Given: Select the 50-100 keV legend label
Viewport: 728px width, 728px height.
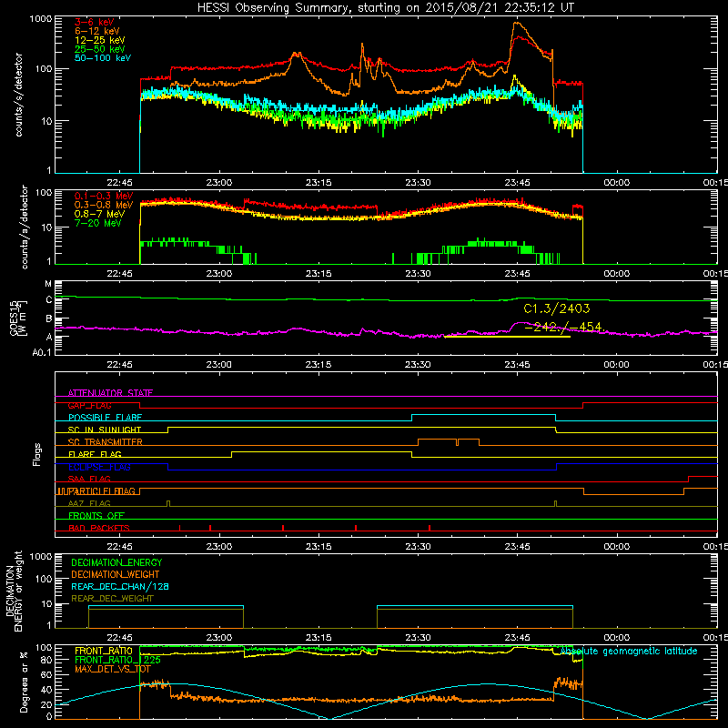Looking at the screenshot, I should (103, 58).
